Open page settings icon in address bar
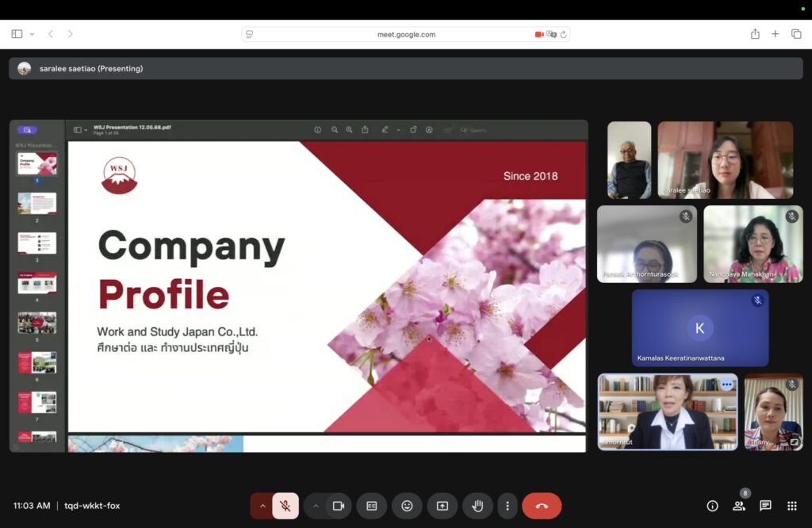 (250, 34)
